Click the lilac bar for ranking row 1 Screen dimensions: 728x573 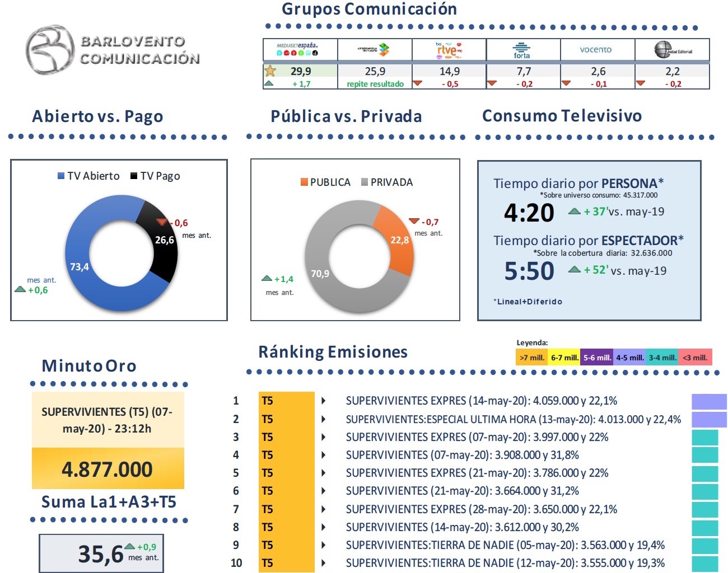(x=709, y=402)
